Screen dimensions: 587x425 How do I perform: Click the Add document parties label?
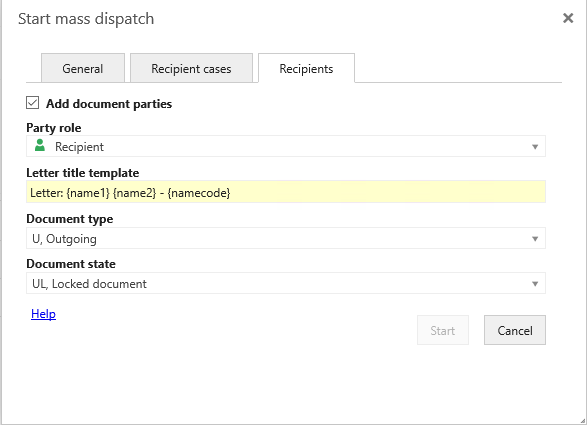(x=109, y=104)
